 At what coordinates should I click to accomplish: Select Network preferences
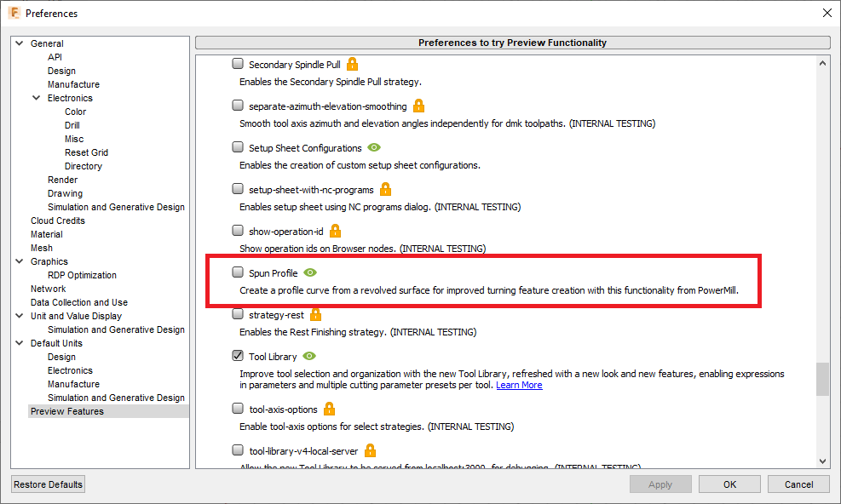[49, 289]
